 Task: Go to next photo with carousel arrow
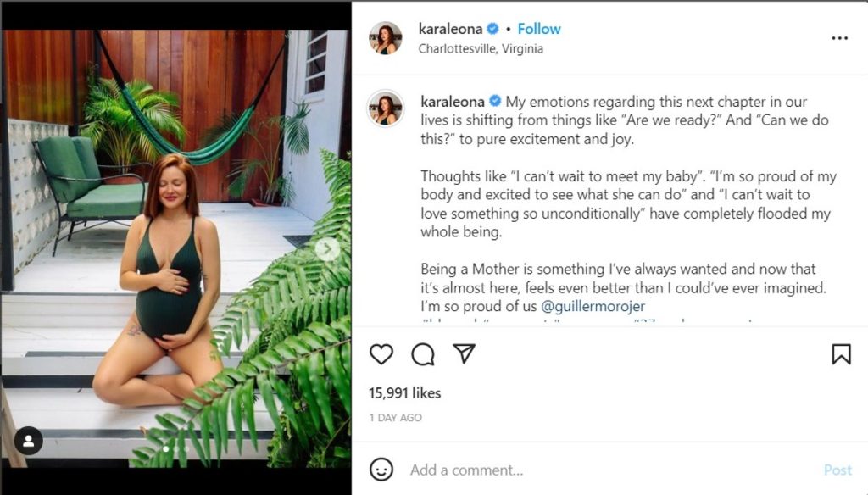click(327, 248)
